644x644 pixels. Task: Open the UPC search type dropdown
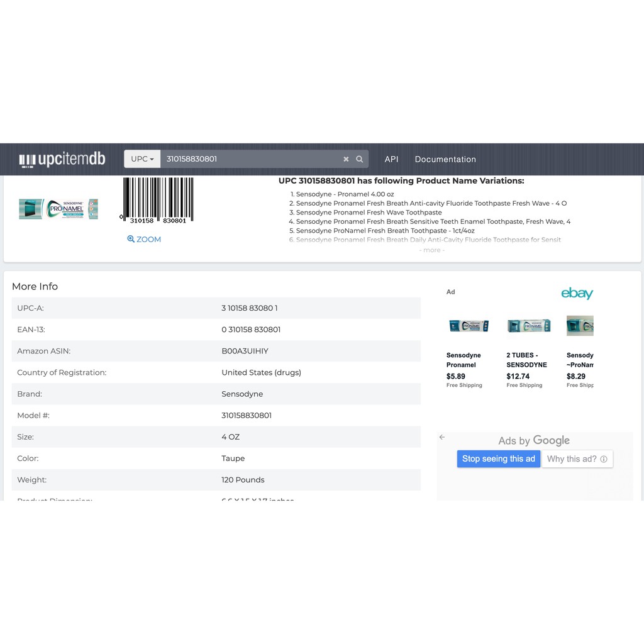[142, 159]
